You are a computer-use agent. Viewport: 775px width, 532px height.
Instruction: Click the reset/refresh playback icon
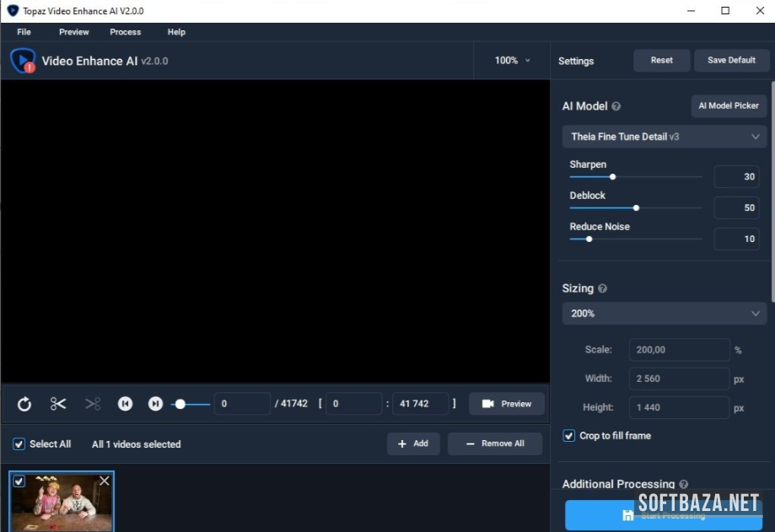pyautogui.click(x=24, y=404)
